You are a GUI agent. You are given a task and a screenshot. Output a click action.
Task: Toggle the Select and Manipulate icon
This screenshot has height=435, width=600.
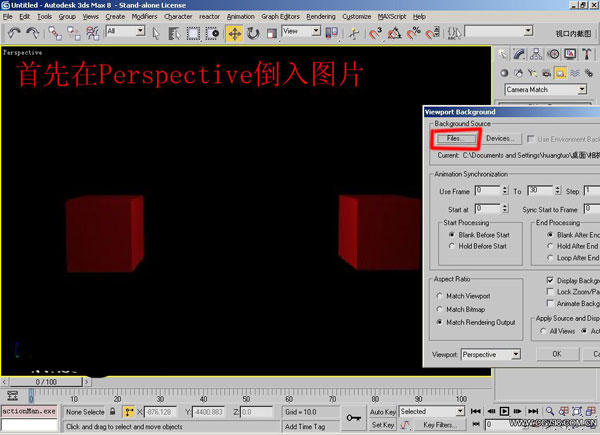[354, 33]
